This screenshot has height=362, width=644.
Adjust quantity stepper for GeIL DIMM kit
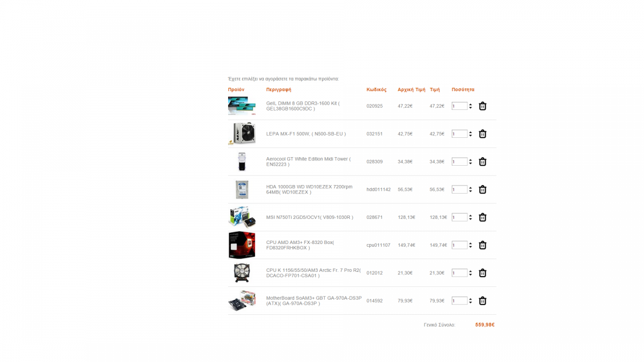(x=471, y=106)
